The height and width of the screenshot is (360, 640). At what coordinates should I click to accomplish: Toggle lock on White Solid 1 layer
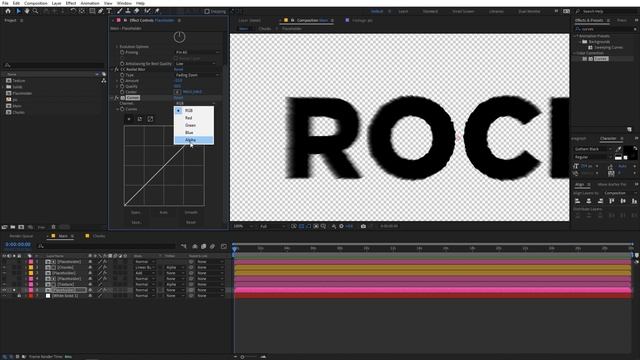point(19,296)
